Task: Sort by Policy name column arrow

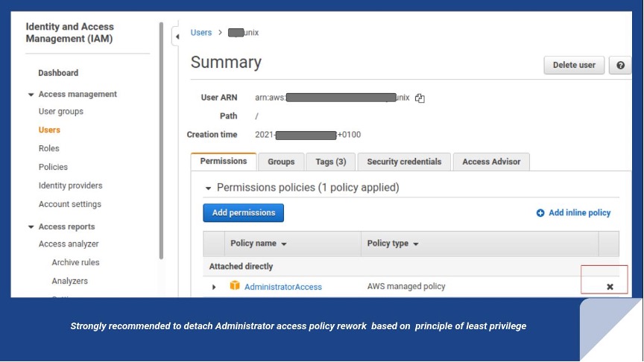Action: [x=284, y=244]
